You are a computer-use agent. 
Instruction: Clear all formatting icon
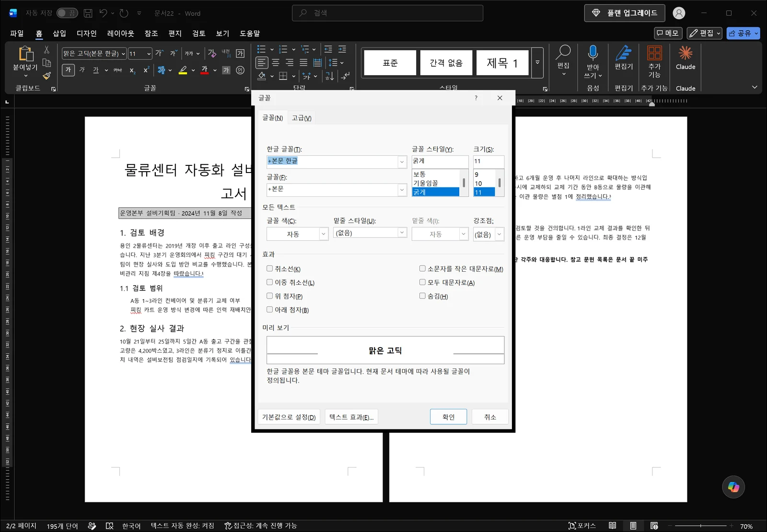(212, 53)
